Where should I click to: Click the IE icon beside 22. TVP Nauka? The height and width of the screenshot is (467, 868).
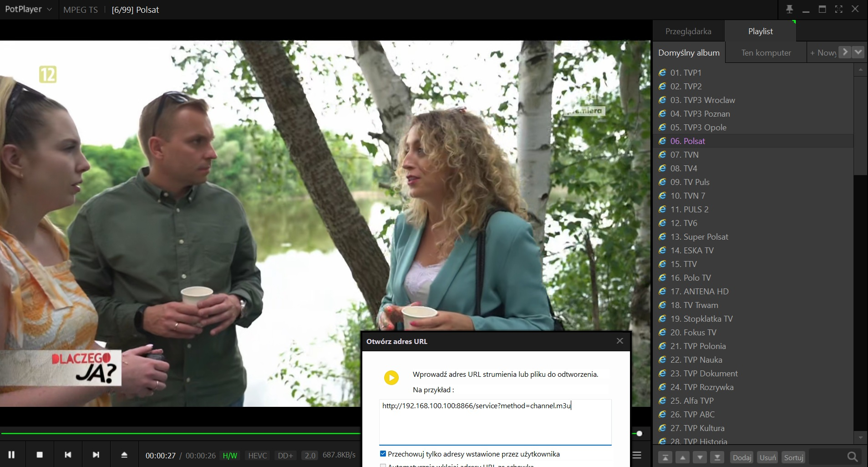(663, 359)
